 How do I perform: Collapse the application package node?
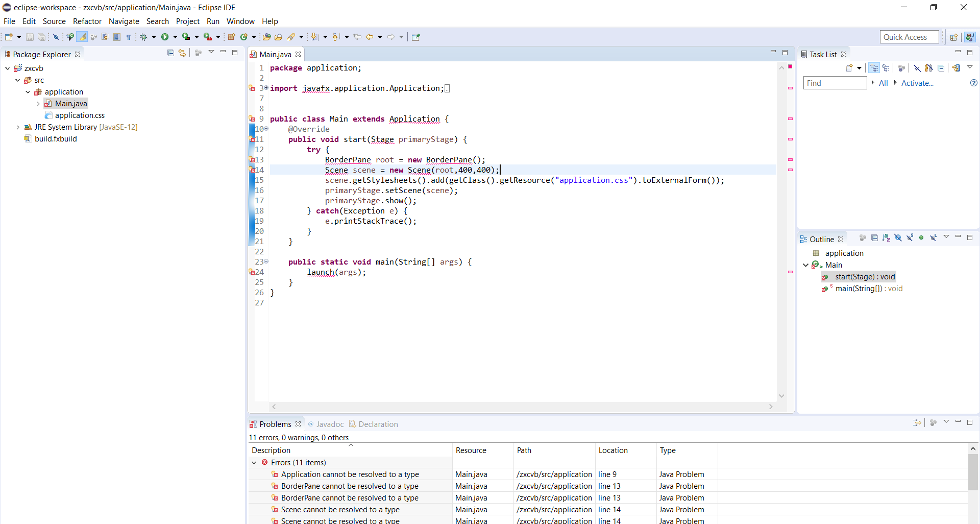click(x=28, y=92)
